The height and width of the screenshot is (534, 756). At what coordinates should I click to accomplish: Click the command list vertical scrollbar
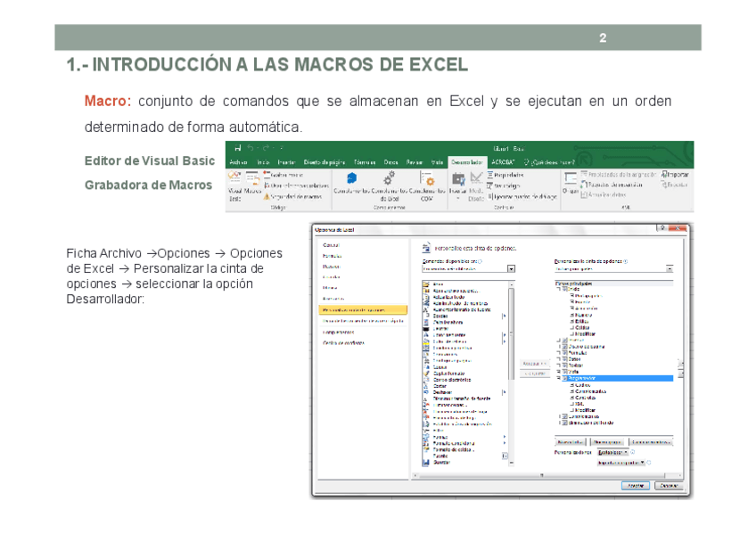[x=511, y=357]
